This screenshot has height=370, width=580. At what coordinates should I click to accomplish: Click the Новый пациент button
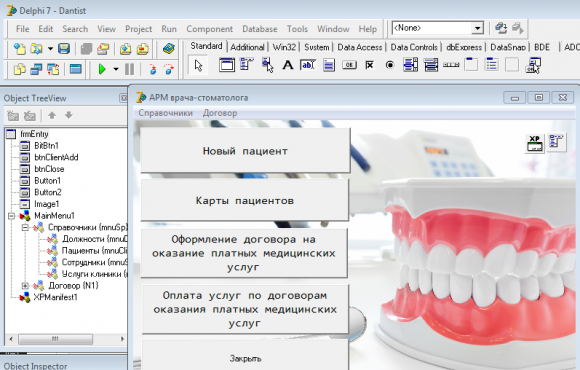(x=245, y=151)
